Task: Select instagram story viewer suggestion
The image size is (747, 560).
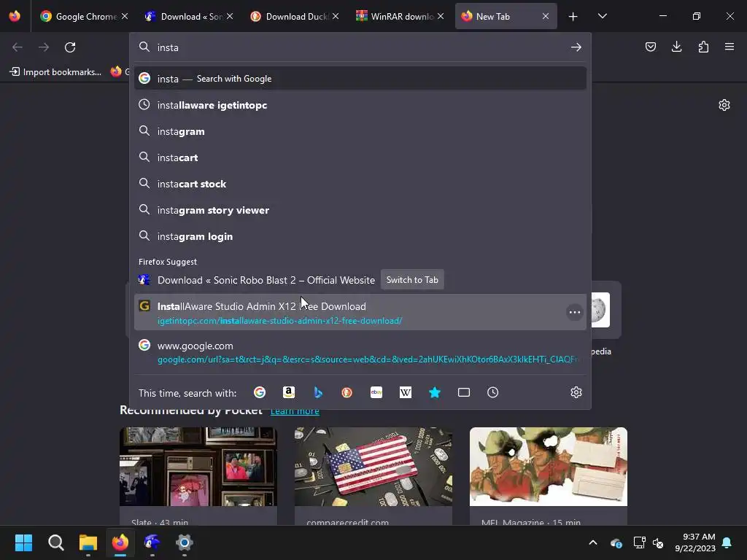Action: (x=360, y=209)
